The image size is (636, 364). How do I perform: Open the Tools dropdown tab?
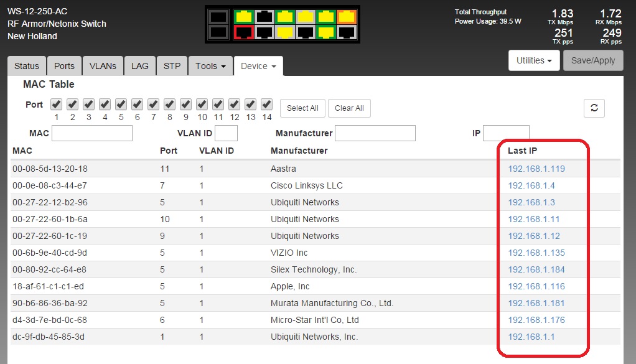210,66
